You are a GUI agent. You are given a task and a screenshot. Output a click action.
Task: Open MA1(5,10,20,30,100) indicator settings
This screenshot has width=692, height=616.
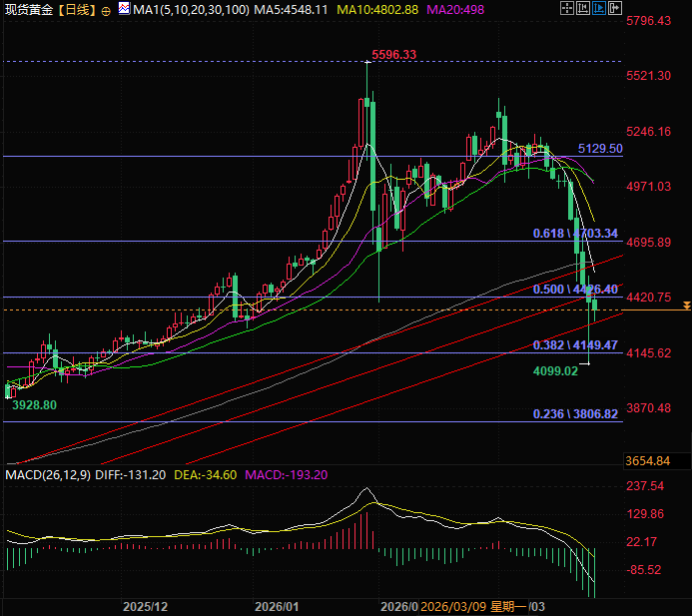[x=191, y=9]
